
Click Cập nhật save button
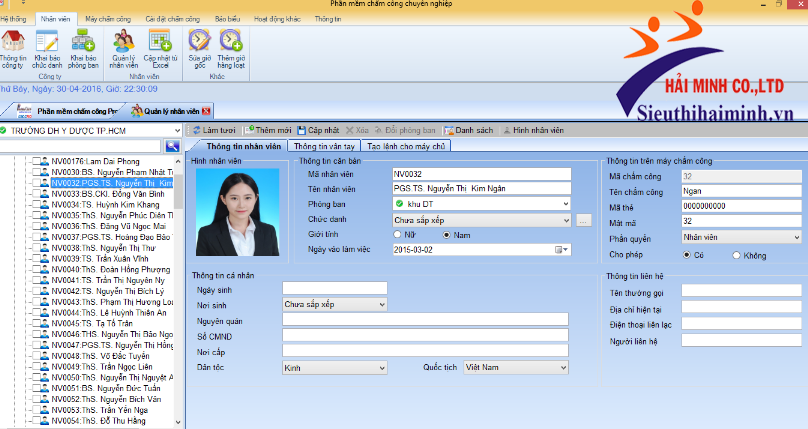point(318,130)
